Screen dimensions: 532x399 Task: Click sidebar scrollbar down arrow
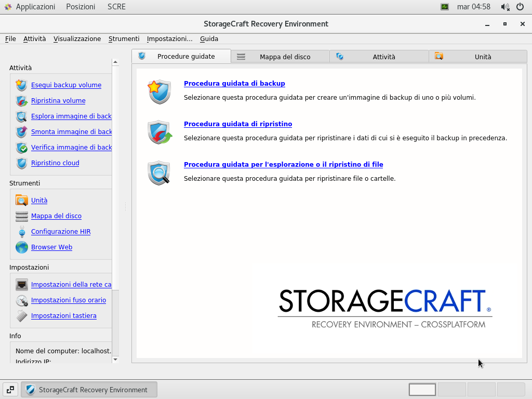(115, 360)
